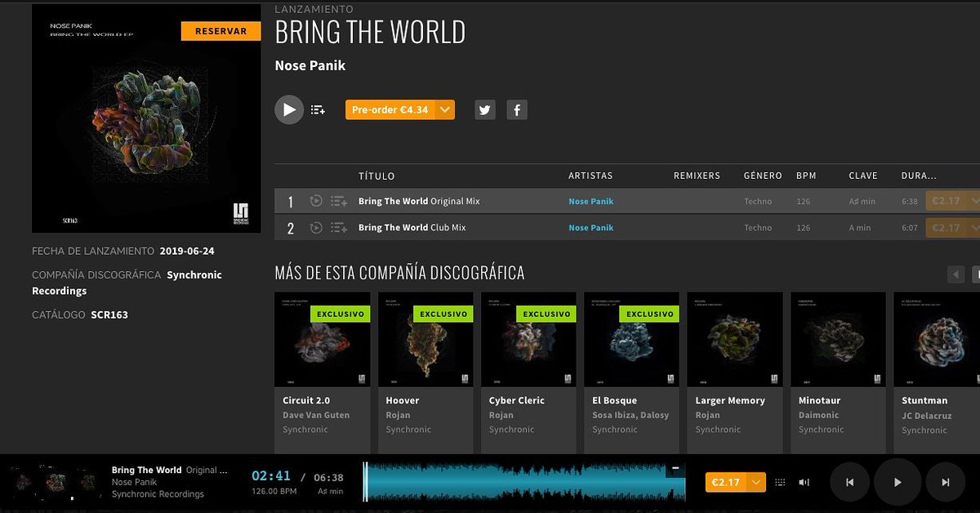Screen dimensions: 980x513
Task: Buy track 2 Club Mix for €2.17
Action: [946, 228]
